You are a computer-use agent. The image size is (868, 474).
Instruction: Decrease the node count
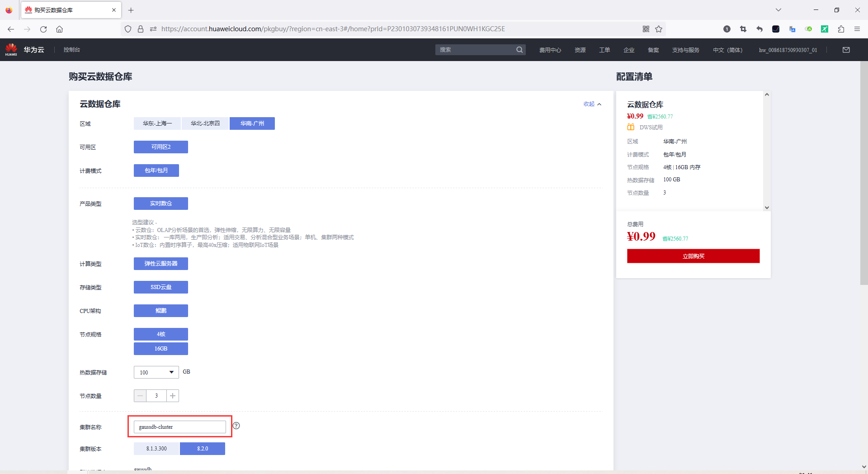(x=140, y=396)
